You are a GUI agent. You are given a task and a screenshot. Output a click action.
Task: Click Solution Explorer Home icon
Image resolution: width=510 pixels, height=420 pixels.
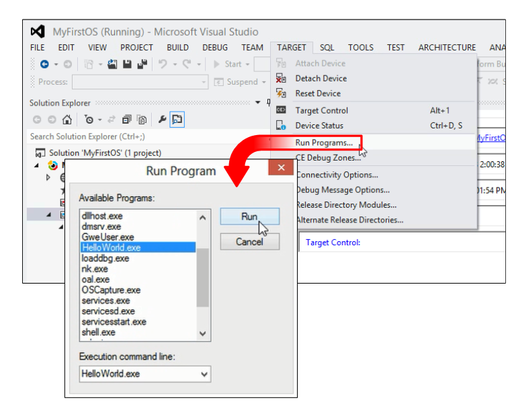tap(67, 120)
